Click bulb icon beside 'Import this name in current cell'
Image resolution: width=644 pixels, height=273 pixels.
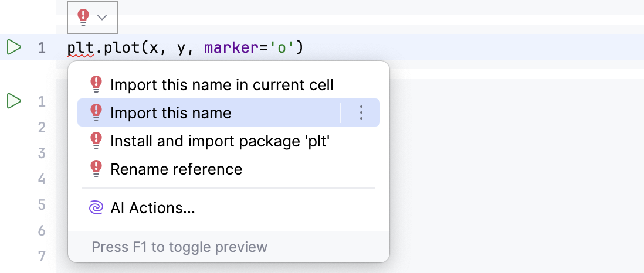pyautogui.click(x=96, y=85)
